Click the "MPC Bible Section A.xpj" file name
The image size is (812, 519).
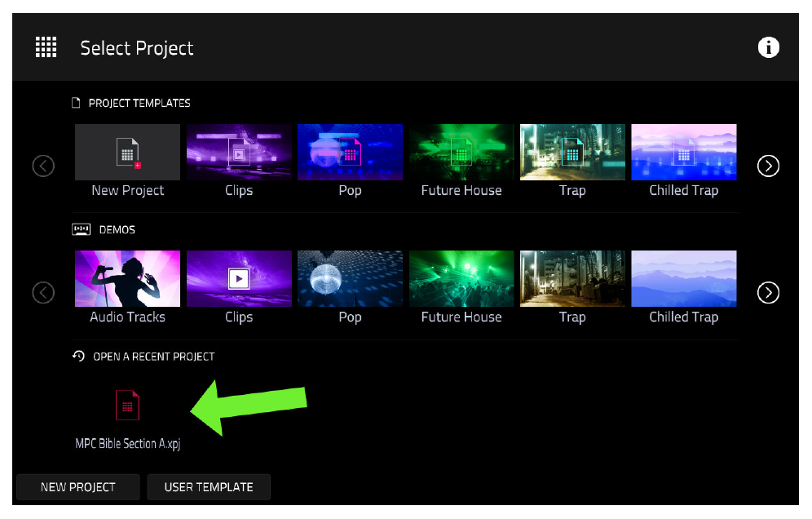tap(128, 444)
